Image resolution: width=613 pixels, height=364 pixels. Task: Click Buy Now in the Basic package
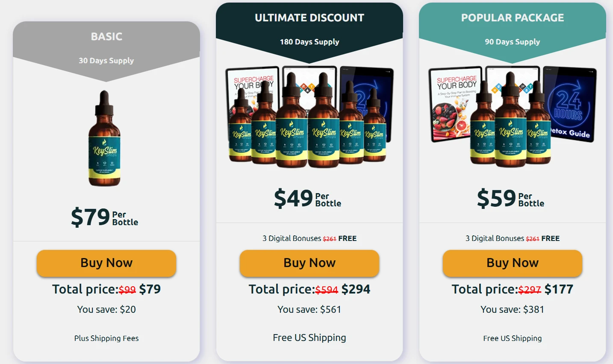tap(106, 263)
